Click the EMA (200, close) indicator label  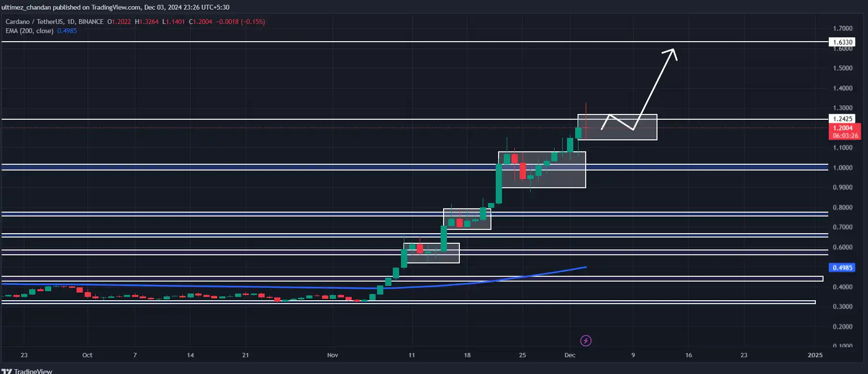[29, 31]
